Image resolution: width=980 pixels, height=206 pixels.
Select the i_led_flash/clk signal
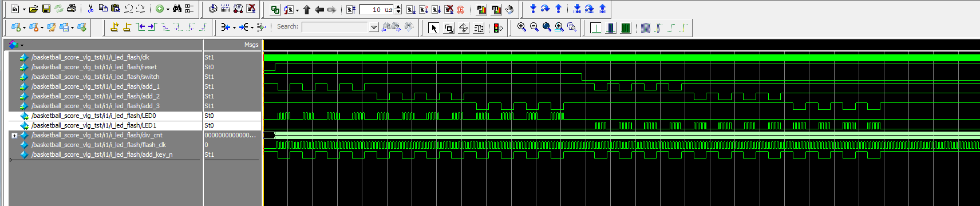pyautogui.click(x=90, y=57)
